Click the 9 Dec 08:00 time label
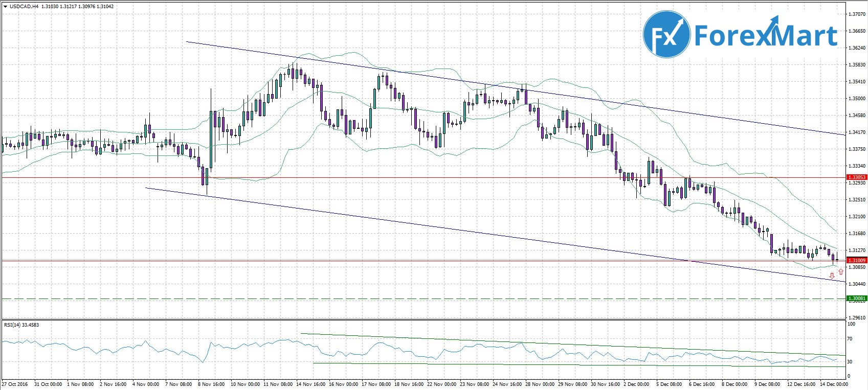Viewport: 868px width, 390px height. tap(768, 384)
